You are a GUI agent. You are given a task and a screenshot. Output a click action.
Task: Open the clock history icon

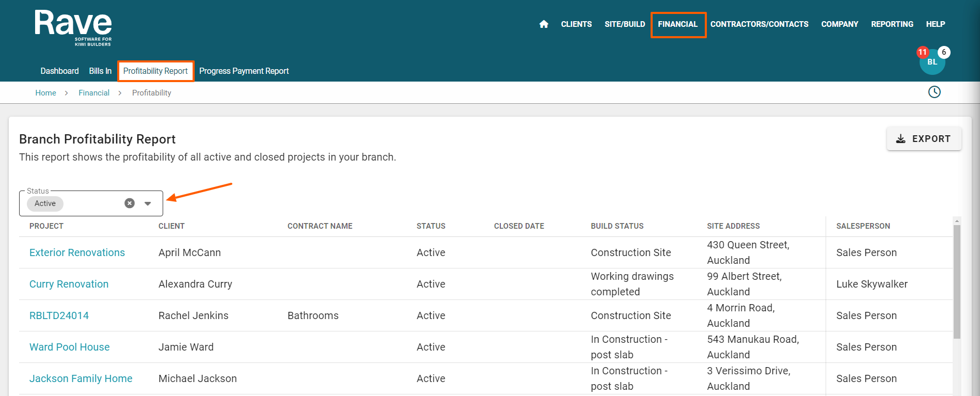[935, 92]
